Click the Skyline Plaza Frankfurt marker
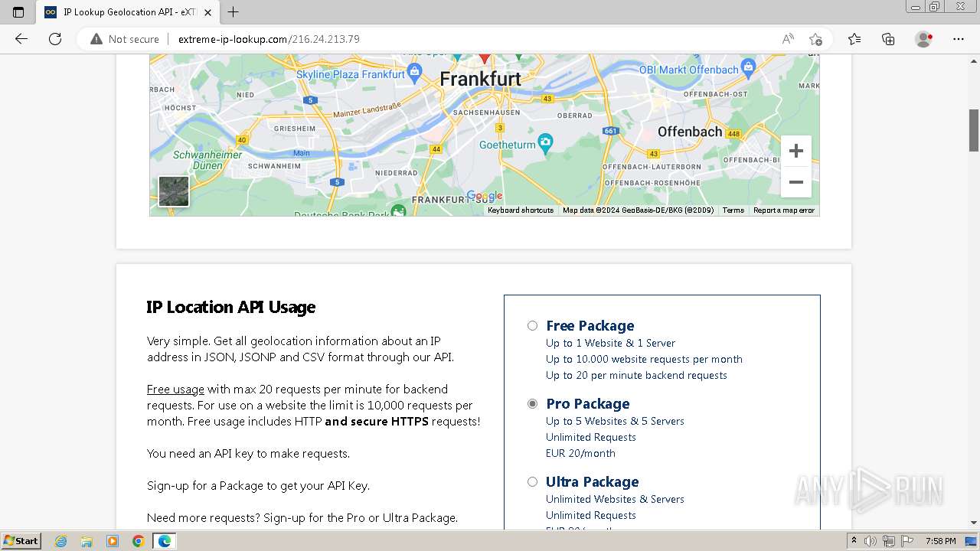980x551 pixels. [415, 73]
